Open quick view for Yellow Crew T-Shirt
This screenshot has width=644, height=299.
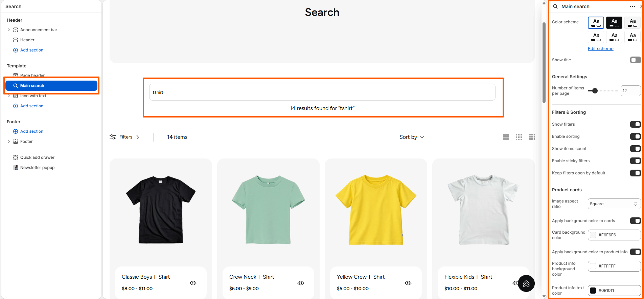click(x=408, y=283)
